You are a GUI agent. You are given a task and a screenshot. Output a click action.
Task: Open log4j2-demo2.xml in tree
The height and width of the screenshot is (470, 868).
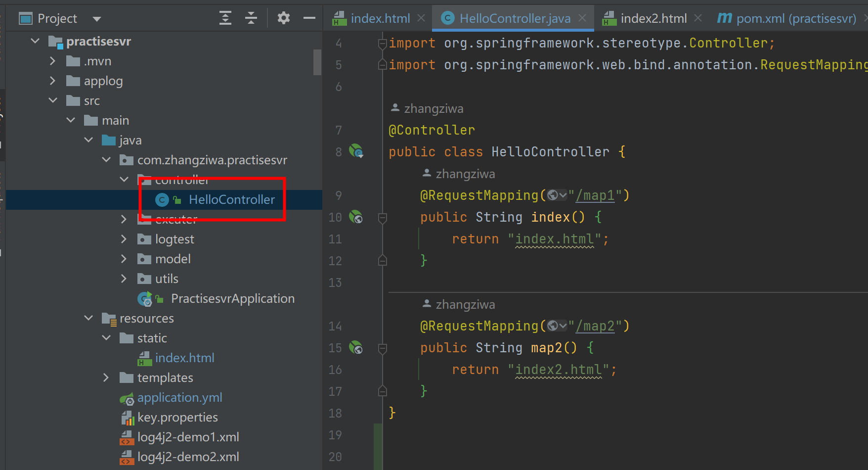(x=188, y=457)
